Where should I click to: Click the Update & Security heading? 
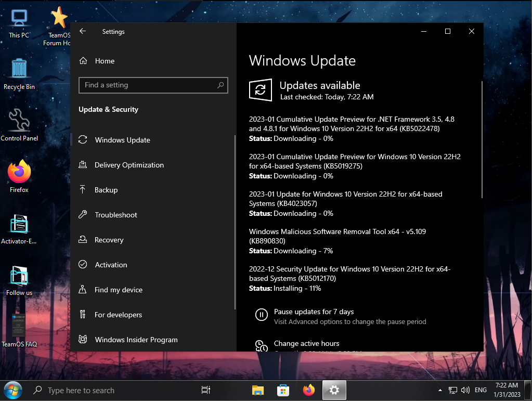coord(108,109)
